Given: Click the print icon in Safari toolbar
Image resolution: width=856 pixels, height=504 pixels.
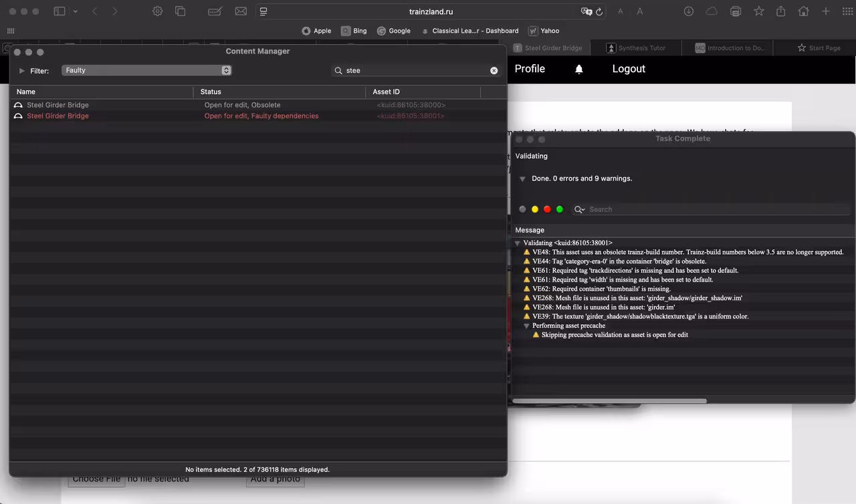Looking at the screenshot, I should (736, 11).
